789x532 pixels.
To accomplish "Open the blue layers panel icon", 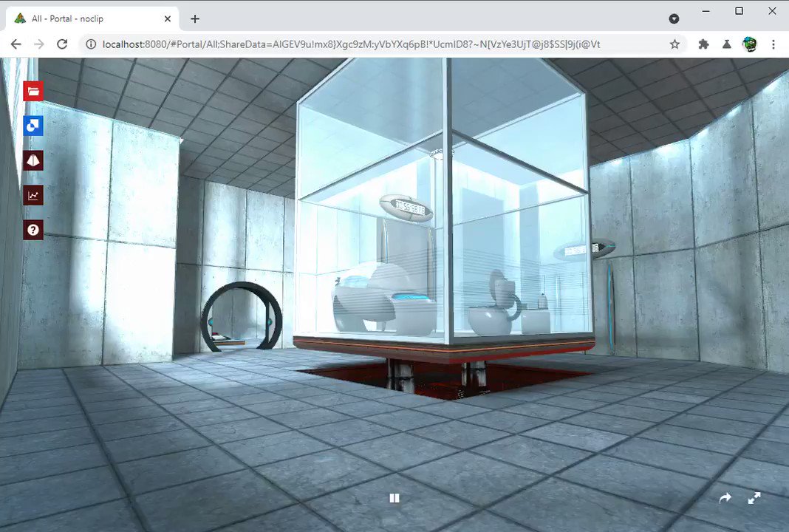I will click(x=33, y=126).
